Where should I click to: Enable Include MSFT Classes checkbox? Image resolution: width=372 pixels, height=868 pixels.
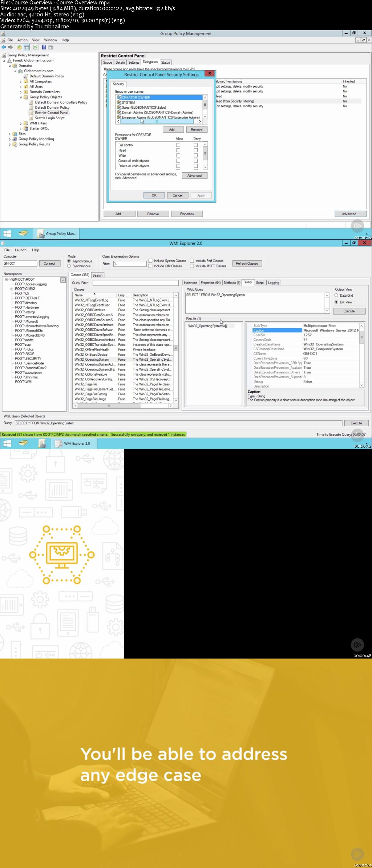(192, 266)
